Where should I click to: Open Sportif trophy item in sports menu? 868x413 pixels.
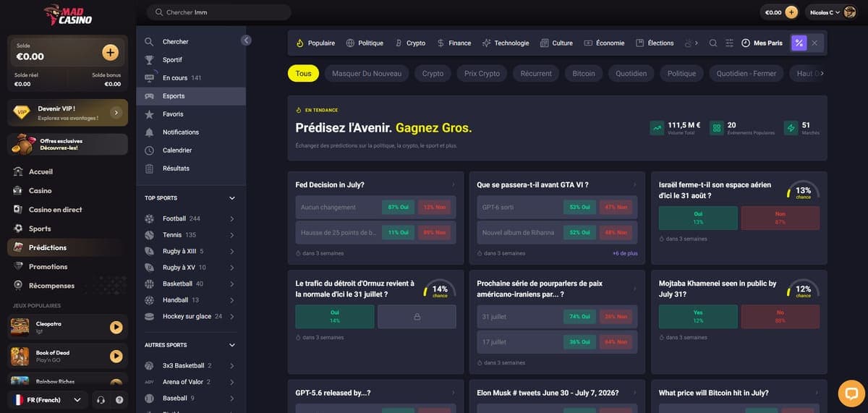(191, 60)
